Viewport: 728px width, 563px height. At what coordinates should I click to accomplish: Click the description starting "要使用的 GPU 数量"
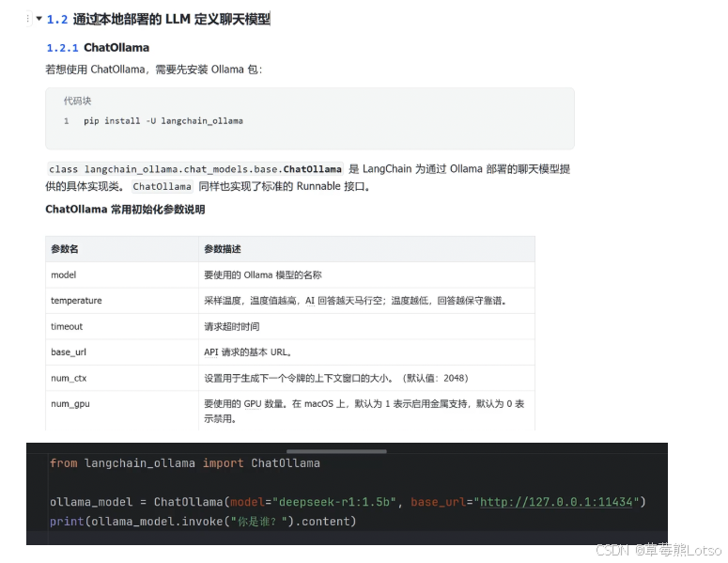[x=364, y=411]
